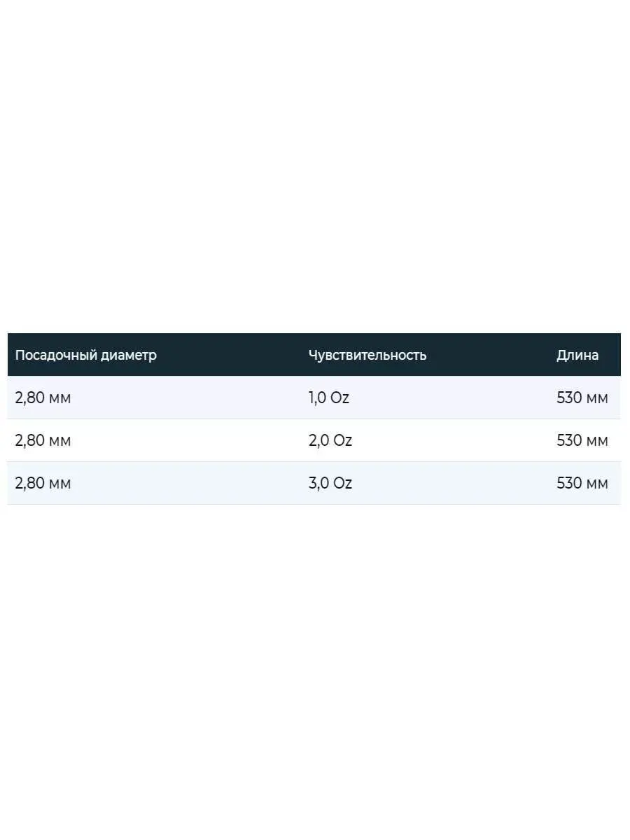This screenshot has width=630, height=840.
Task: Select 530 мм length in the 1,0 Oz row
Action: click(582, 398)
